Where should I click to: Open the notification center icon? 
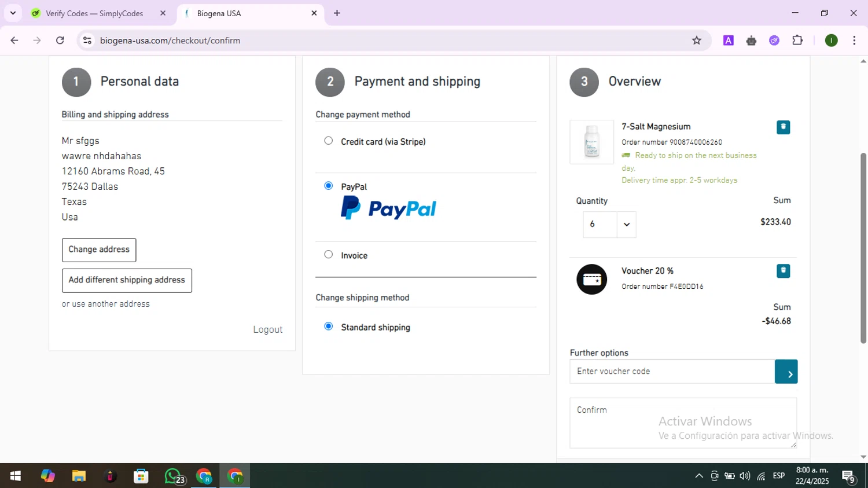[849, 476]
